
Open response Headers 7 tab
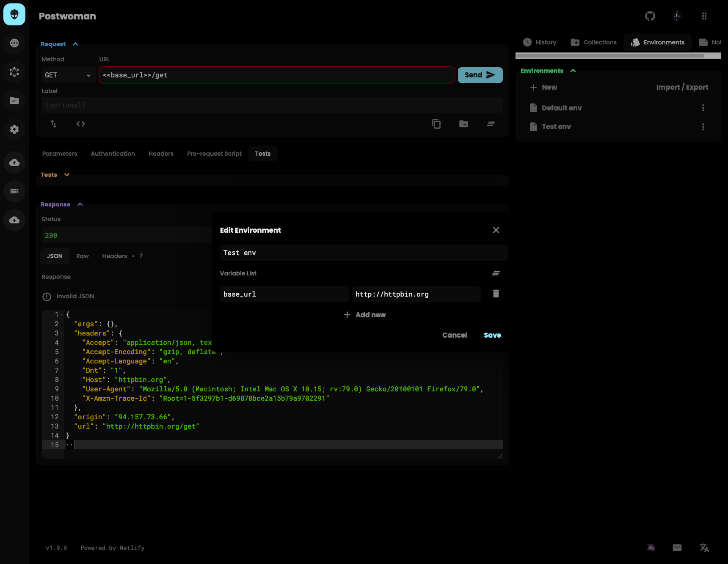[122, 256]
